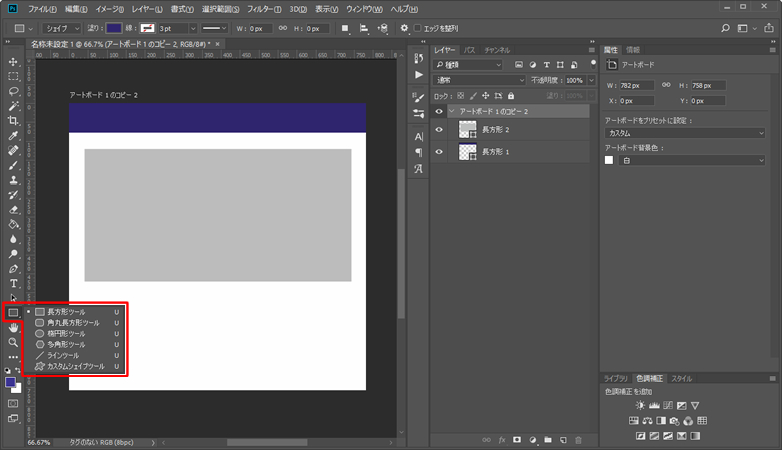Hide the アートボード 1 のコピー 2 group

tap(439, 111)
